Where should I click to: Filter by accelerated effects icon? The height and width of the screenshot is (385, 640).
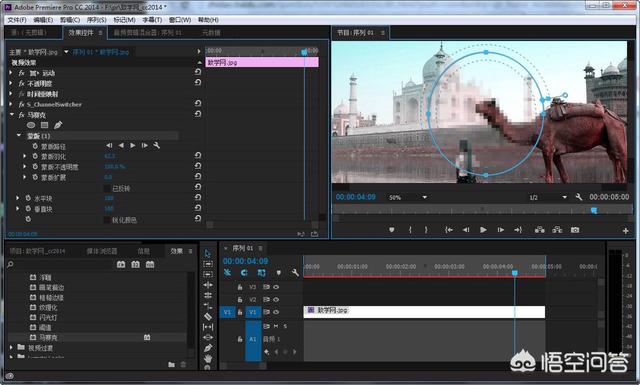[121, 265]
